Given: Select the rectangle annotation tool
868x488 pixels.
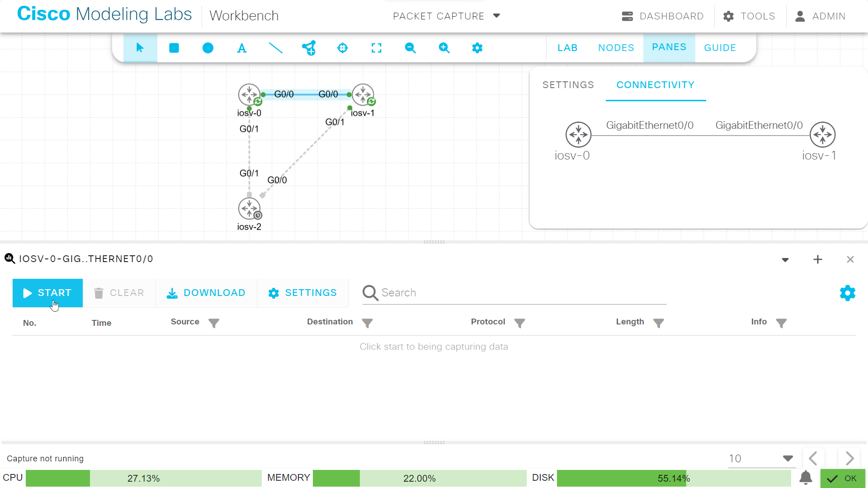Looking at the screenshot, I should pyautogui.click(x=174, y=48).
